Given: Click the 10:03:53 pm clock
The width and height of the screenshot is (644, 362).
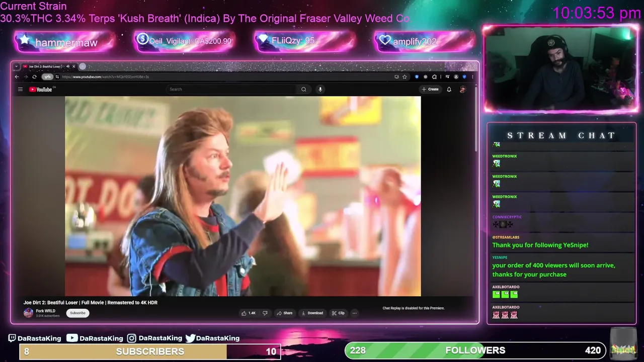Looking at the screenshot, I should [597, 13].
